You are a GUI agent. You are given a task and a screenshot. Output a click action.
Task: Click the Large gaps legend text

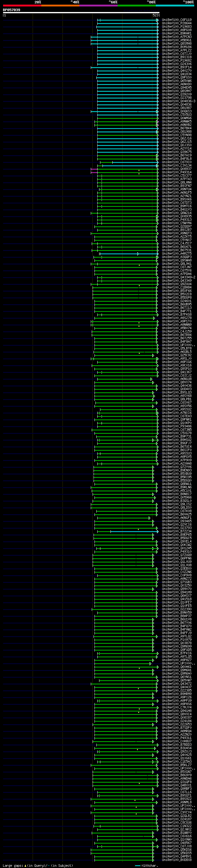(37, 866)
